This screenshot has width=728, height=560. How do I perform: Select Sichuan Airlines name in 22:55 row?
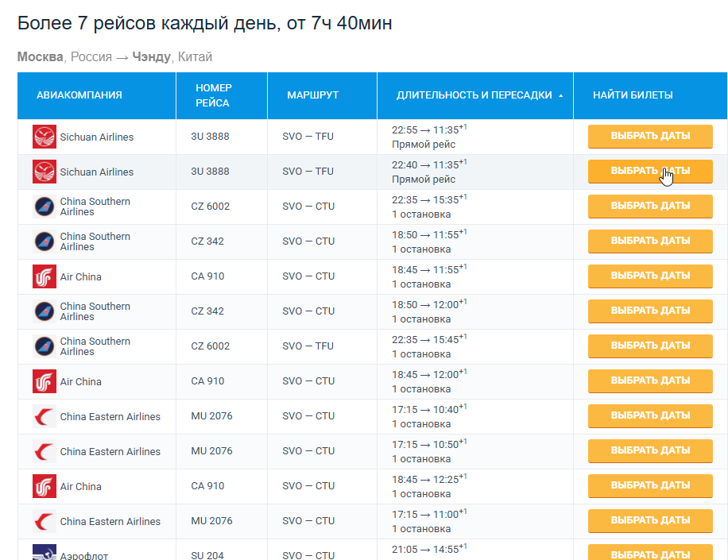point(97,137)
